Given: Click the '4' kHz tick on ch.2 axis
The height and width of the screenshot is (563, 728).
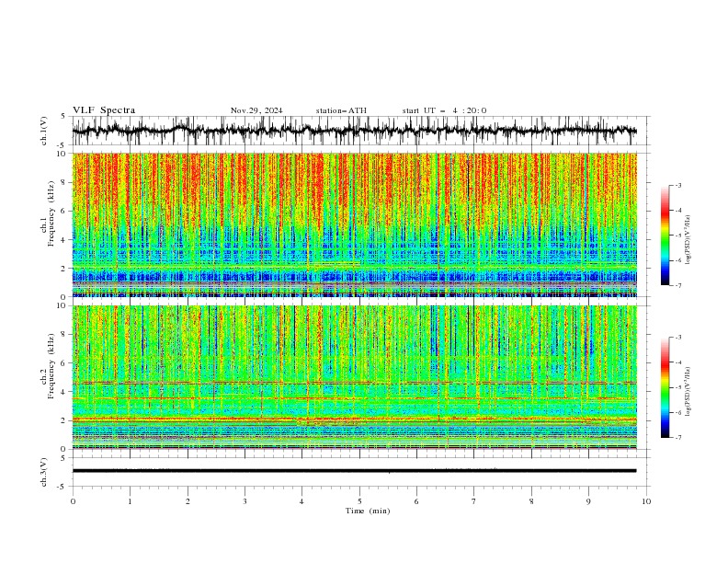Looking at the screenshot, I should [65, 392].
